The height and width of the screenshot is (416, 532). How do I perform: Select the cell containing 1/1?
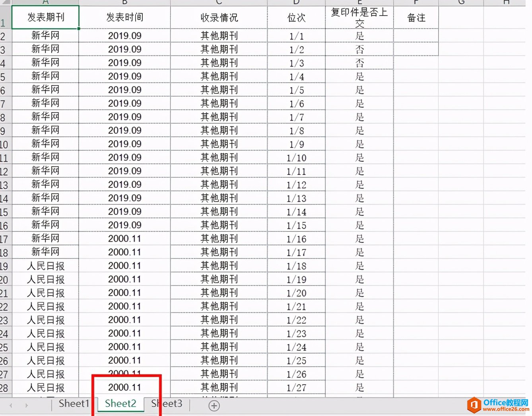click(296, 36)
